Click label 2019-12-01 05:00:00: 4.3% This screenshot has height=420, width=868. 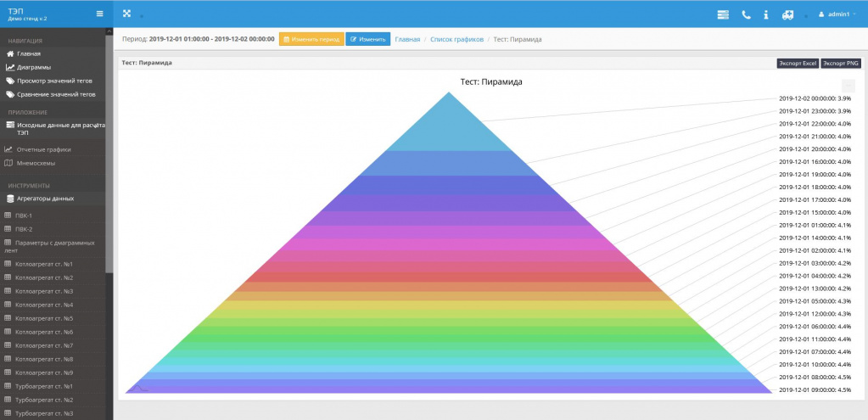(815, 301)
